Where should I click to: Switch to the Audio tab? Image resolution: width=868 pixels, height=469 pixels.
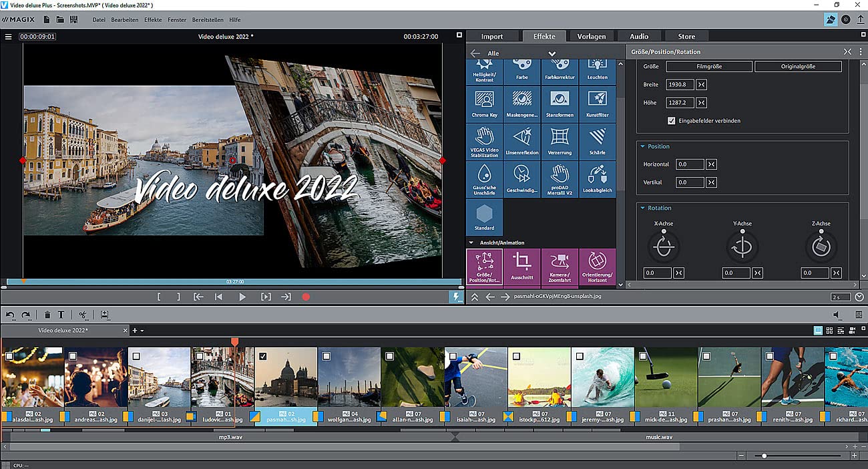click(639, 36)
